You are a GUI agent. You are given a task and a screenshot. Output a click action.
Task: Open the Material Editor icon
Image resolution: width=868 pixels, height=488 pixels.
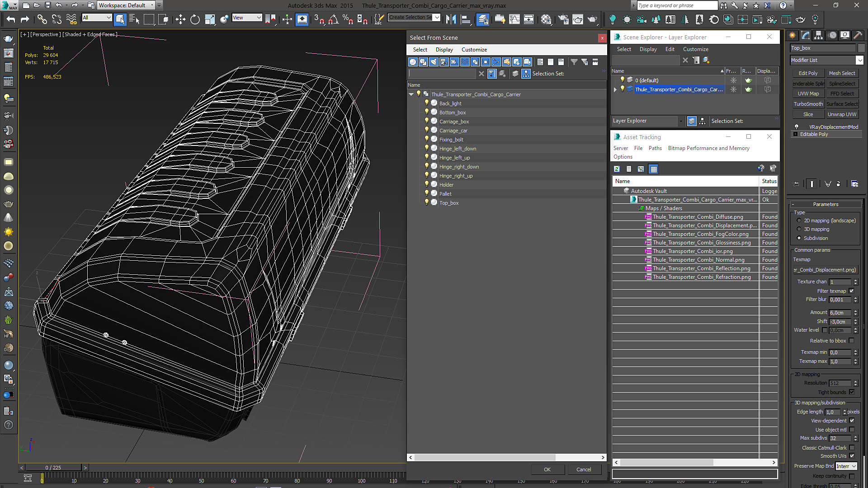(546, 19)
